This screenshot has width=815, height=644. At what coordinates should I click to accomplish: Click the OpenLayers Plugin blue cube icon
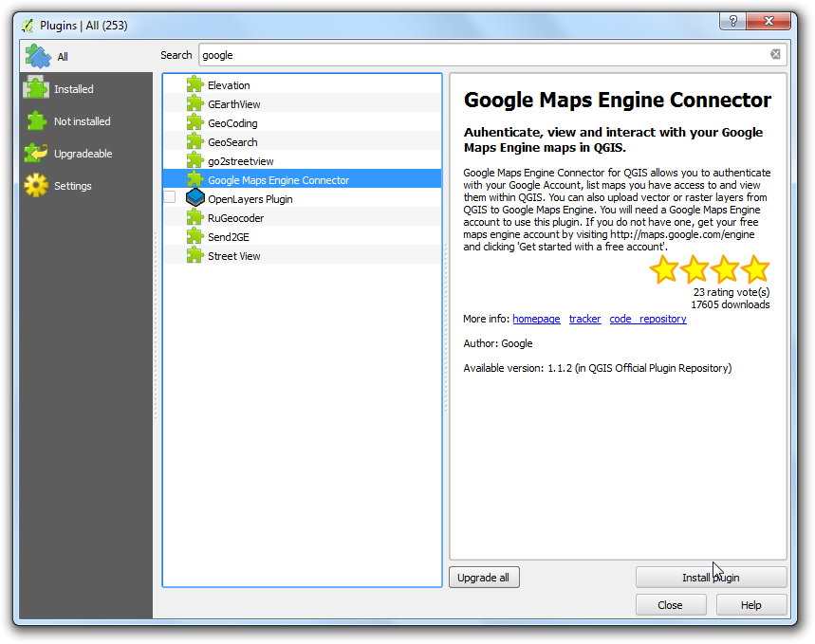tap(194, 198)
